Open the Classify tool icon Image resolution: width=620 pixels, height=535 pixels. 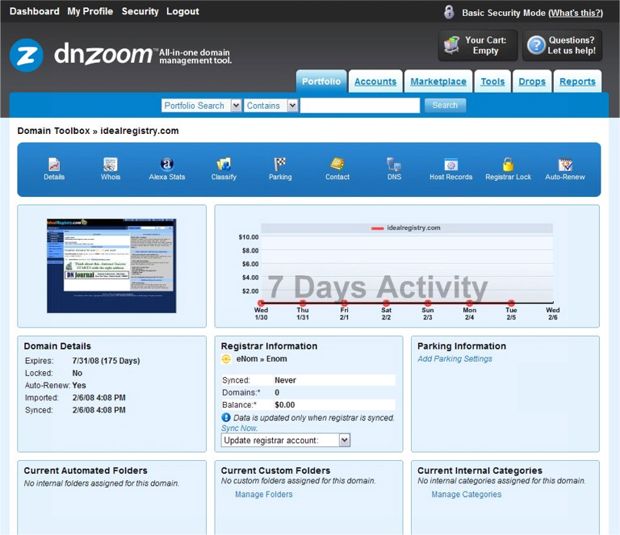(x=223, y=164)
